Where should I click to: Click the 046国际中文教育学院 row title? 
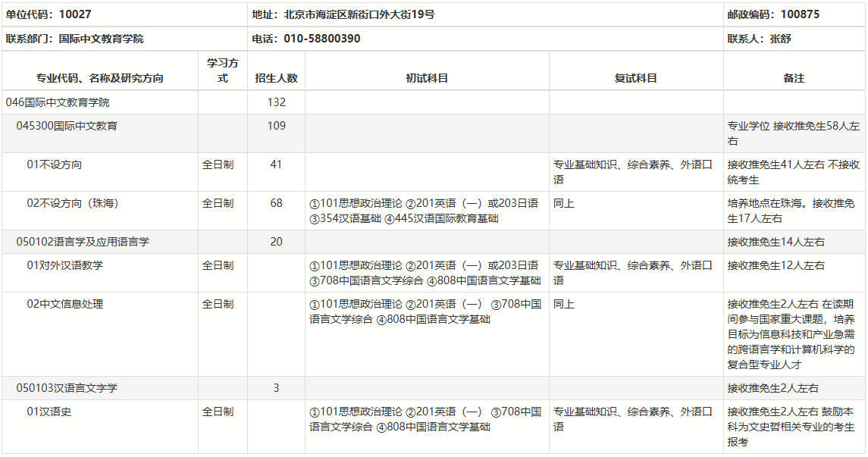point(58,102)
